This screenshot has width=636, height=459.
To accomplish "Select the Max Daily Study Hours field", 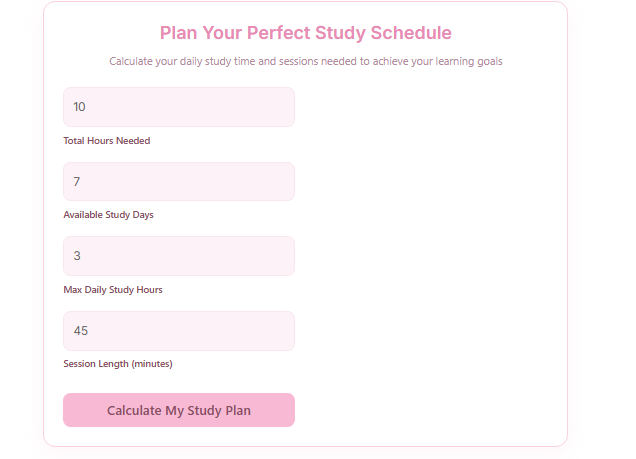I will (178, 256).
